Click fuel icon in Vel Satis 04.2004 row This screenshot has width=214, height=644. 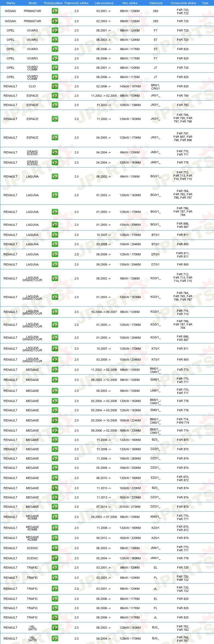tap(55, 639)
